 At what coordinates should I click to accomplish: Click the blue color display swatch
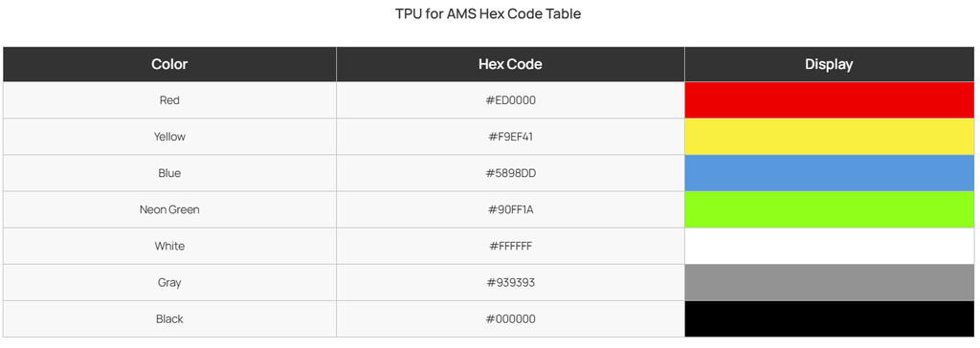click(x=830, y=173)
